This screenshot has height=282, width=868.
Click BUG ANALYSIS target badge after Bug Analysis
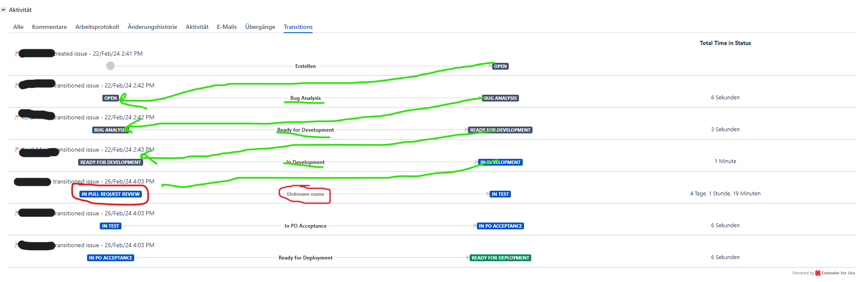point(500,98)
